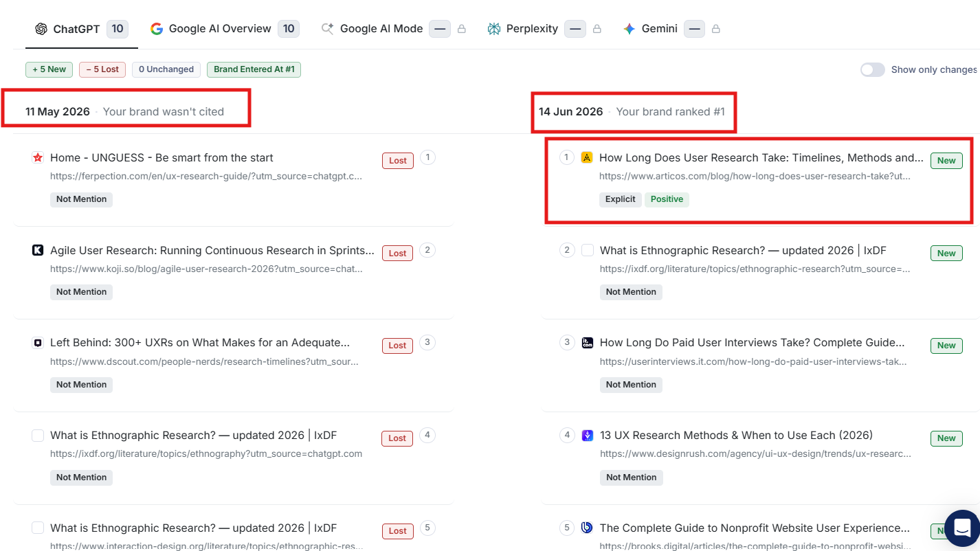
Task: Click favicon of New rank 2 IxDF result
Action: tap(588, 251)
